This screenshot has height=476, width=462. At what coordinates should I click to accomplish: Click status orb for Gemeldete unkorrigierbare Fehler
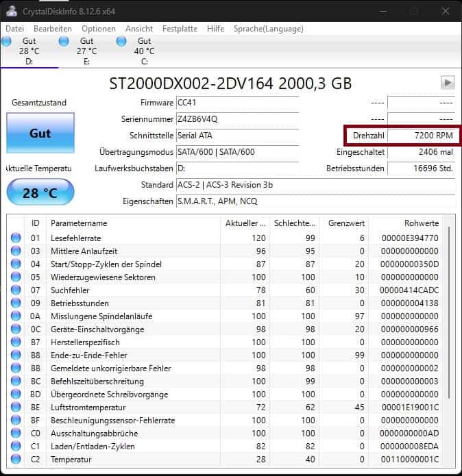(x=16, y=368)
